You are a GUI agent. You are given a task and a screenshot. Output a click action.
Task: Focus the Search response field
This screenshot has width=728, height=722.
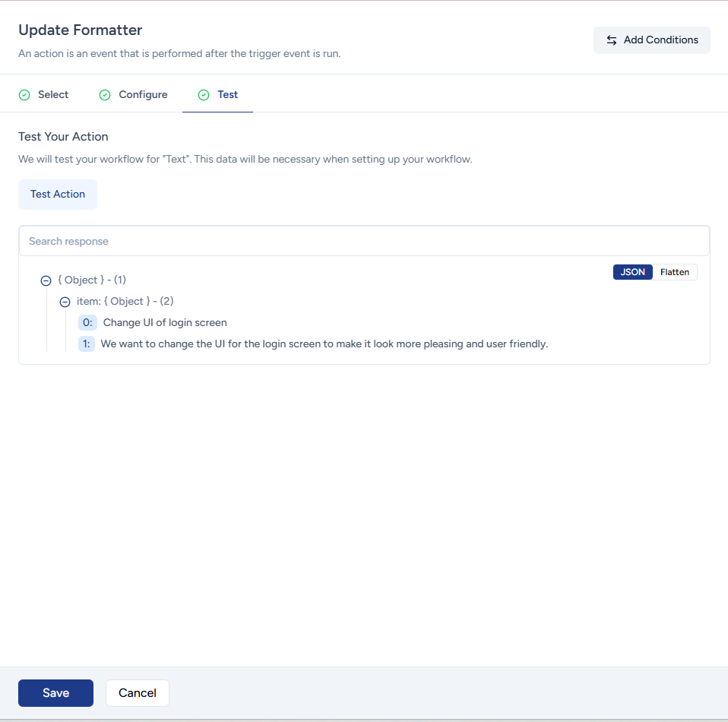tap(364, 241)
